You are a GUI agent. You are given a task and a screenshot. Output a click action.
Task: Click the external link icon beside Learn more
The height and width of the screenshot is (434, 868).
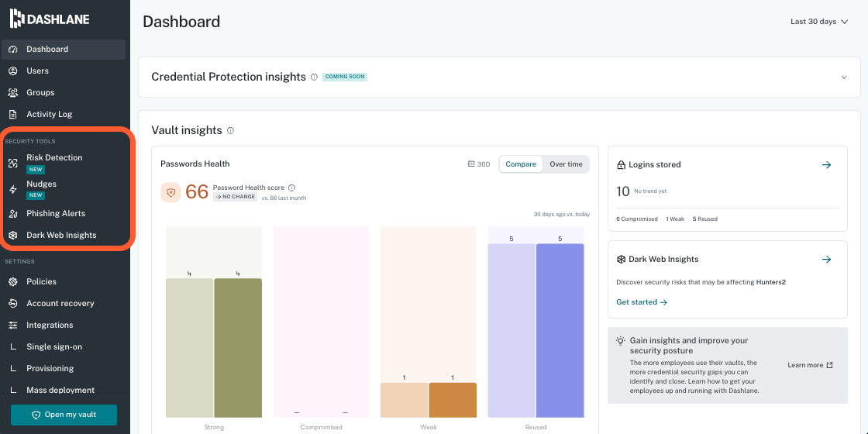(829, 365)
